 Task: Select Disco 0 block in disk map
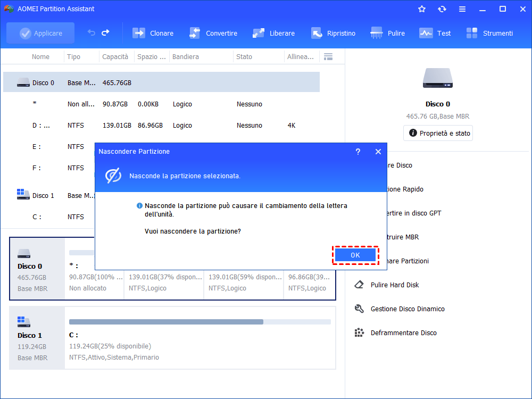point(37,269)
